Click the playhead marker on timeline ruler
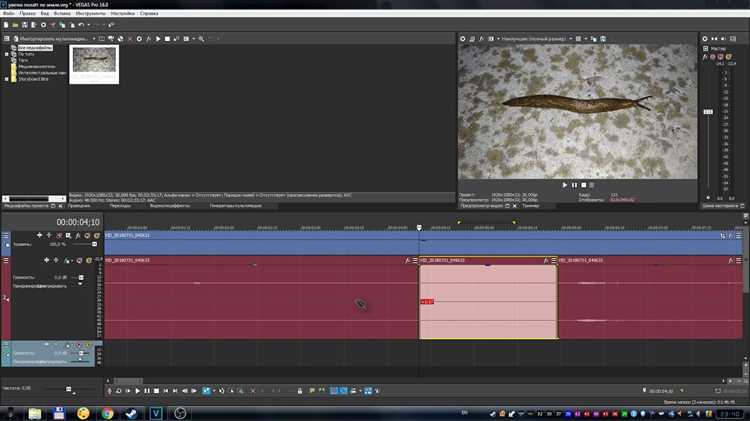Screen dimensions: 750x421 (419, 228)
